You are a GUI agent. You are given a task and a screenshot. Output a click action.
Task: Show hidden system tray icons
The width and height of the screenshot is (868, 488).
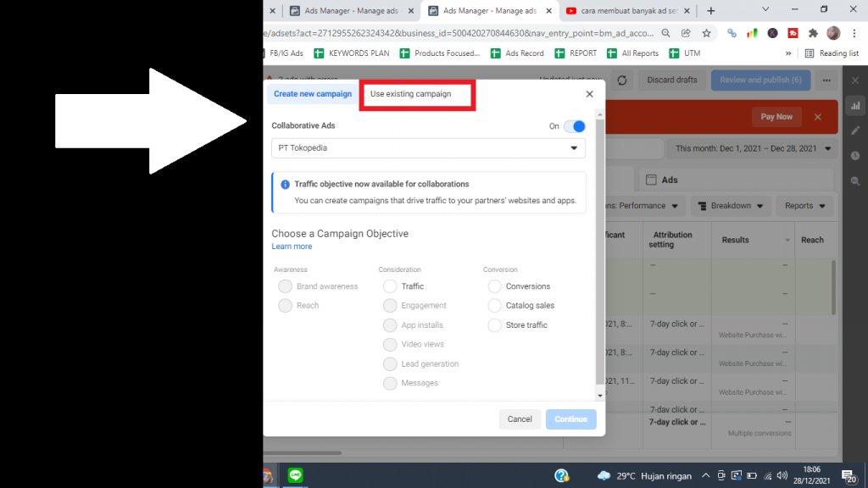(706, 476)
